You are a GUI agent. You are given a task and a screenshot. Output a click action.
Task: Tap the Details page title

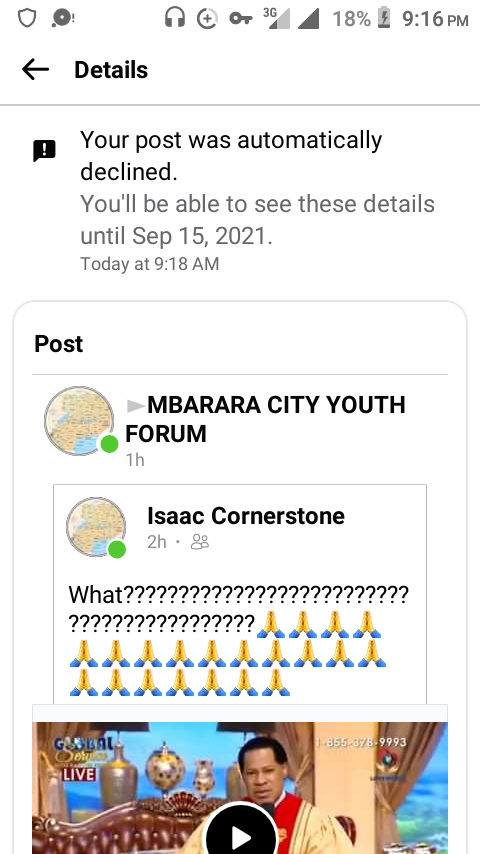click(x=111, y=70)
